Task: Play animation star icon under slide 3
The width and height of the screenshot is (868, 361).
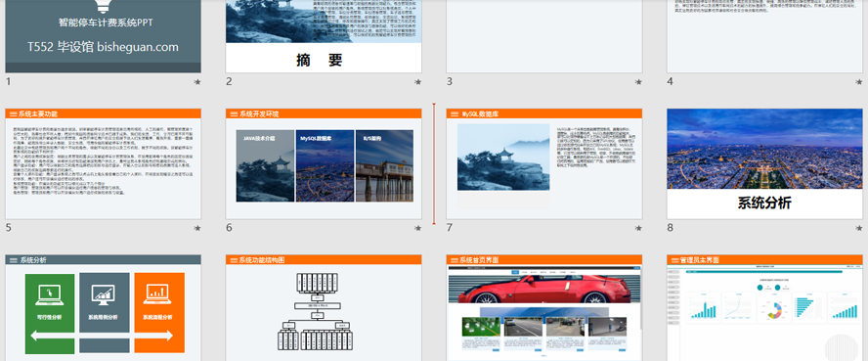Action: tap(638, 82)
